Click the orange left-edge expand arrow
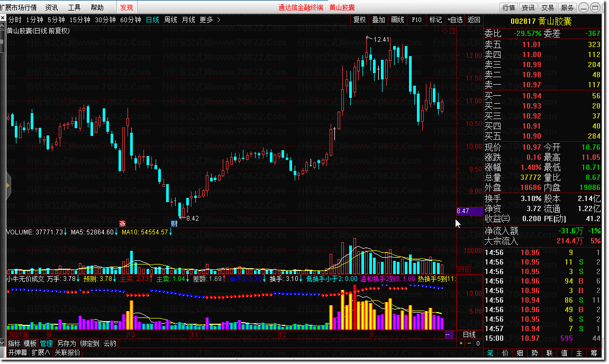The height and width of the screenshot is (364, 609). [8, 186]
